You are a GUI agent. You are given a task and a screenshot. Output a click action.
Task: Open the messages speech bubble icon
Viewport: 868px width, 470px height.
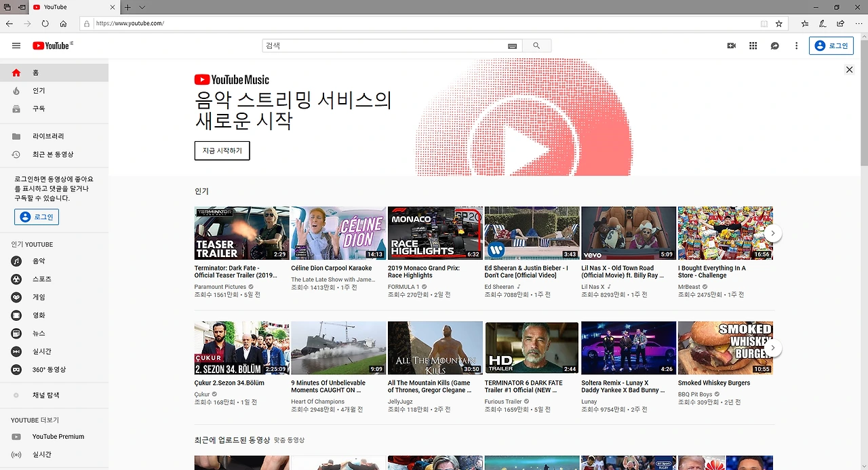tap(774, 45)
